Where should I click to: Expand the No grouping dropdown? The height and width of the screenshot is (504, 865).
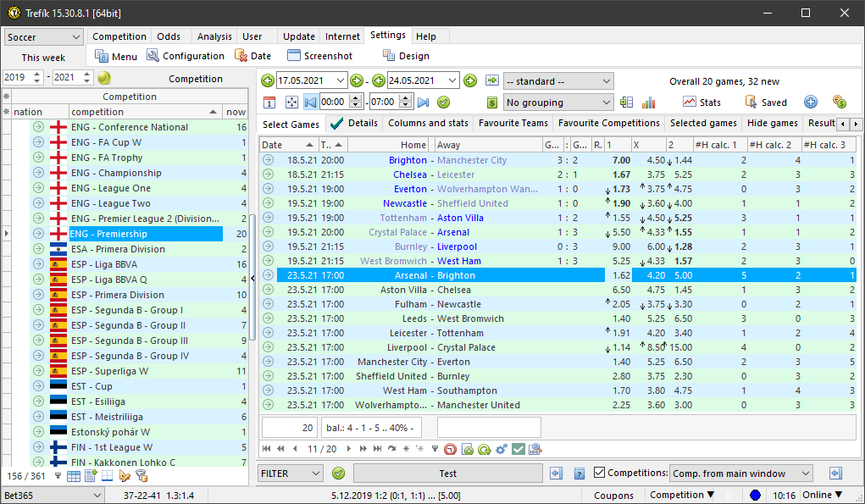pos(557,102)
